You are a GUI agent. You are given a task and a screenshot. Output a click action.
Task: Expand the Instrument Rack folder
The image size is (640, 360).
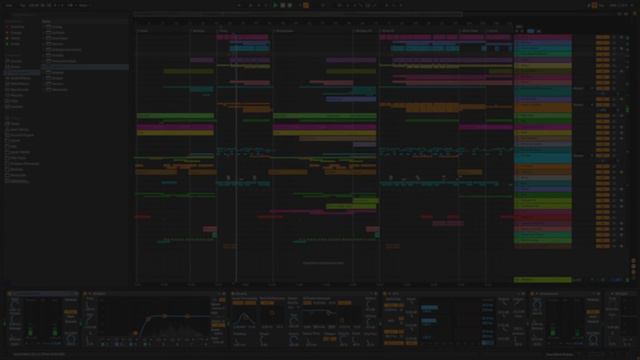pyautogui.click(x=44, y=61)
